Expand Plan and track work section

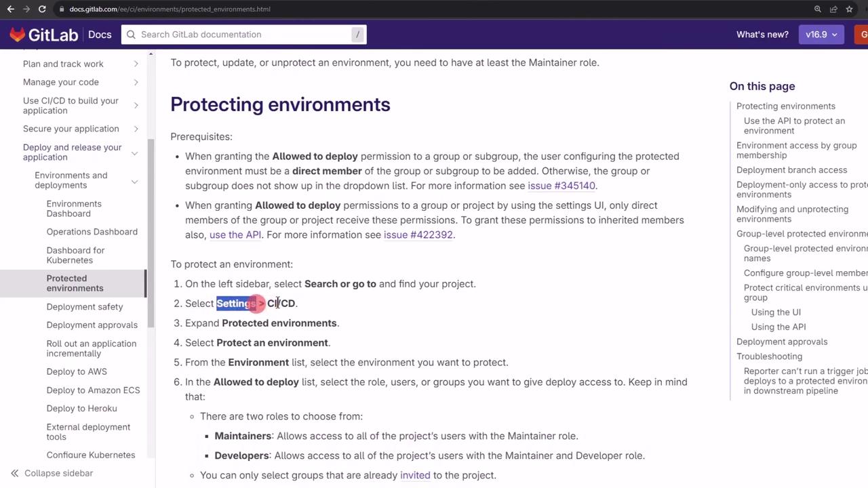(136, 64)
